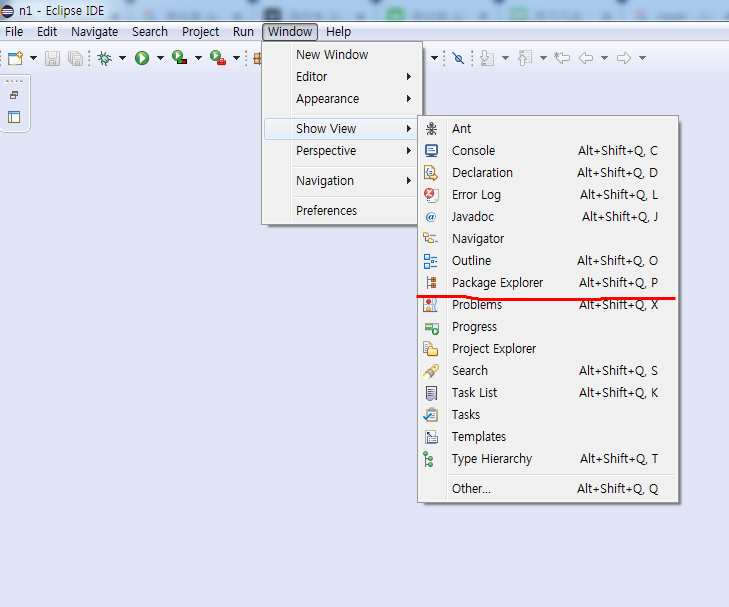Viewport: 729px width, 607px height.
Task: Show the Package Explorer view
Action: 548,283
